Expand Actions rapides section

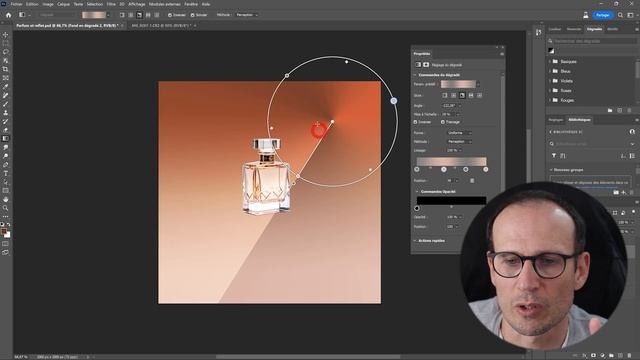click(416, 241)
